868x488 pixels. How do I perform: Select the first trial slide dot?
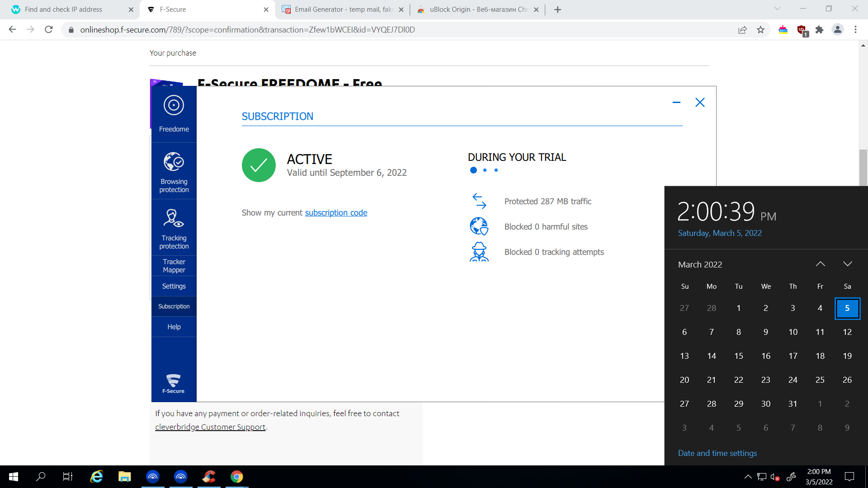point(473,170)
